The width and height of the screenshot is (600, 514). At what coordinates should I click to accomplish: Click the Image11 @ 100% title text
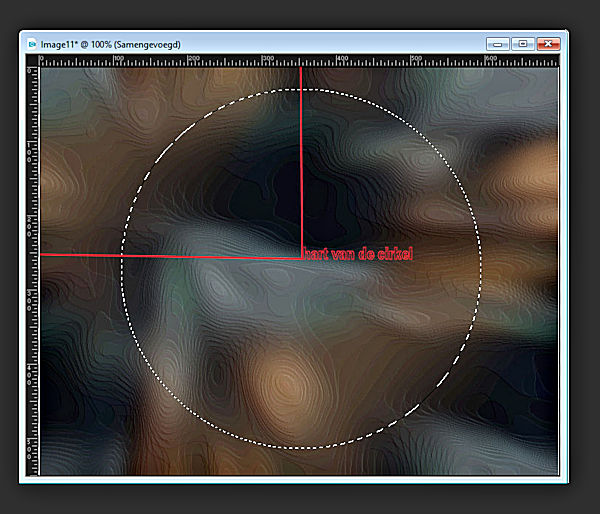(111, 45)
